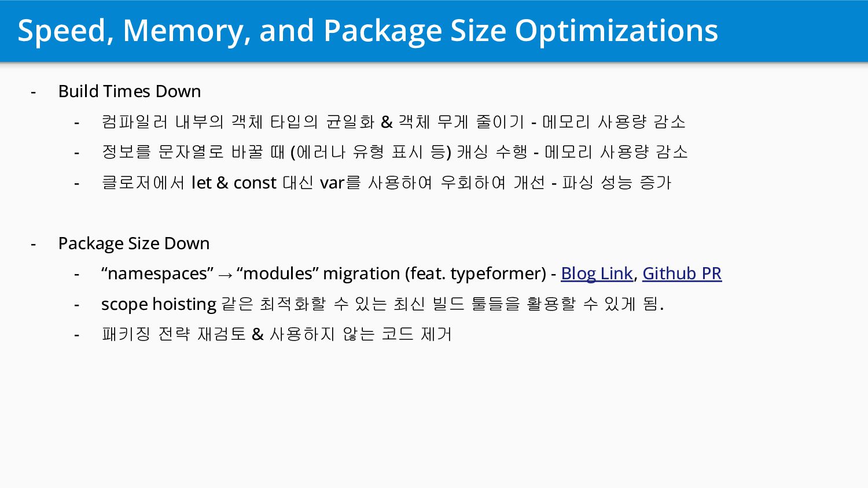This screenshot has height=488, width=868.
Task: Click '파싱 성능 증가' at the closure bullet's end
Action: pyautogui.click(x=616, y=183)
